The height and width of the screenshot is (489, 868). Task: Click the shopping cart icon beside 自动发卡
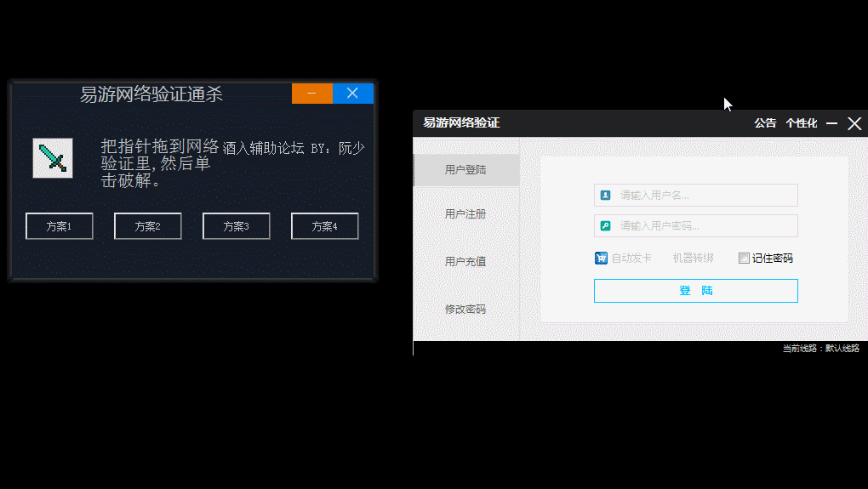pos(601,258)
